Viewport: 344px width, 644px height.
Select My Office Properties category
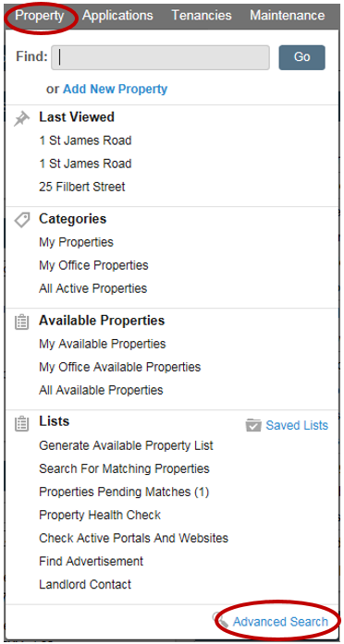point(93,265)
